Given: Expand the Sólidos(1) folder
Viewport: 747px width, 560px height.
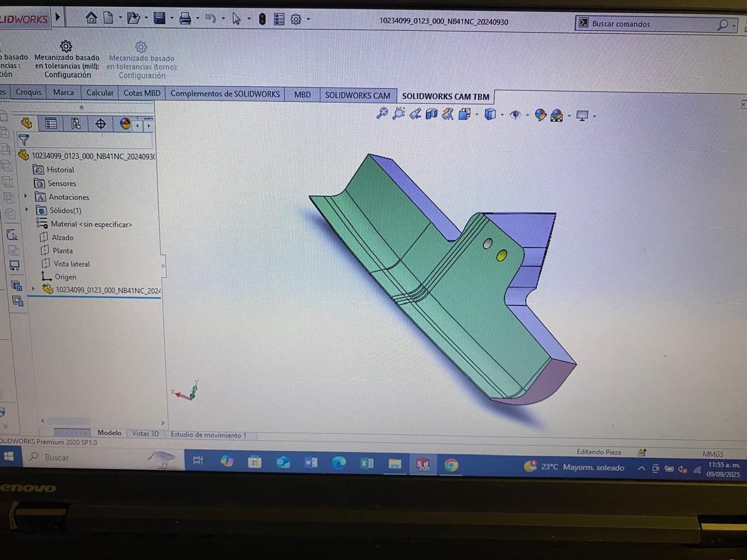Looking at the screenshot, I should 26,210.
